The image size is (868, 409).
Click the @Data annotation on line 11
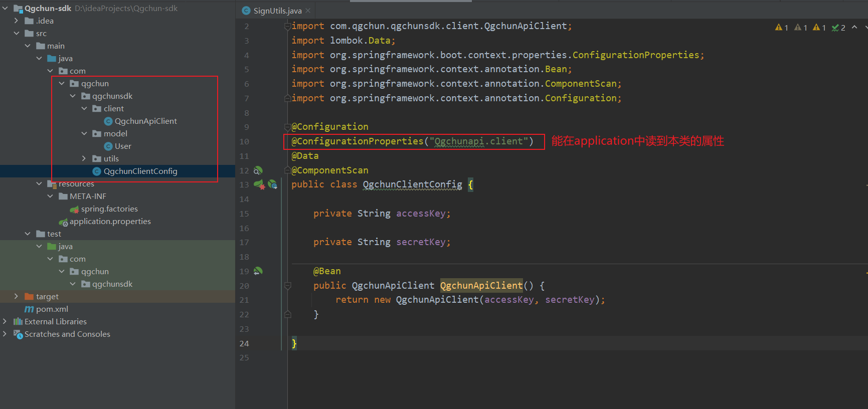(305, 156)
